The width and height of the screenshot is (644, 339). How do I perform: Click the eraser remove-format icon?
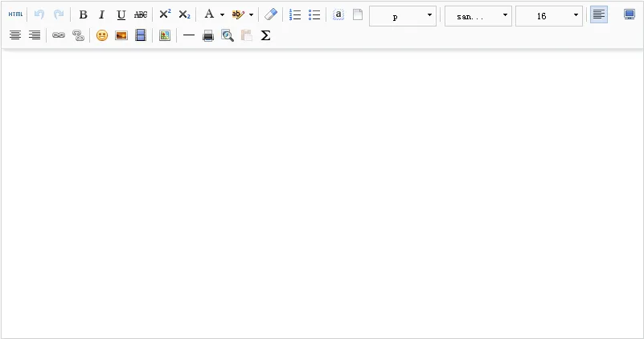click(271, 14)
